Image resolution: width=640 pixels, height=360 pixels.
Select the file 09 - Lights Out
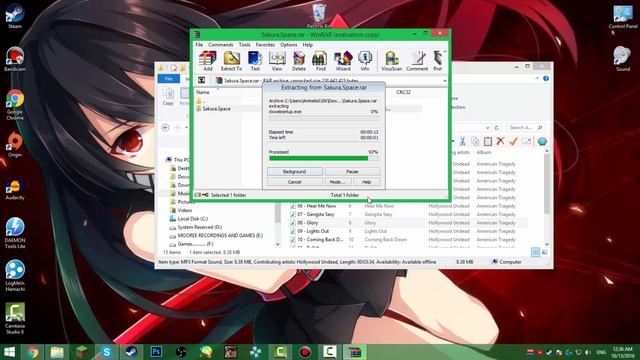tap(313, 231)
